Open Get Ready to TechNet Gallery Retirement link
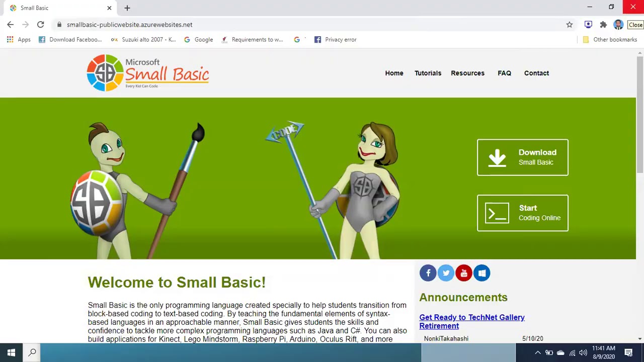Image resolution: width=644 pixels, height=362 pixels. pyautogui.click(x=471, y=322)
